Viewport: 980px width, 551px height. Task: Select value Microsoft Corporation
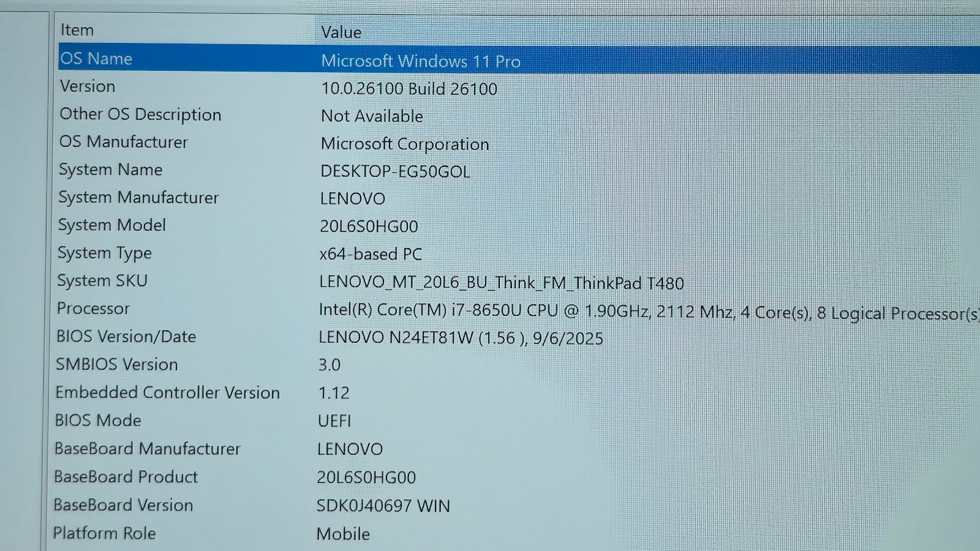[405, 144]
